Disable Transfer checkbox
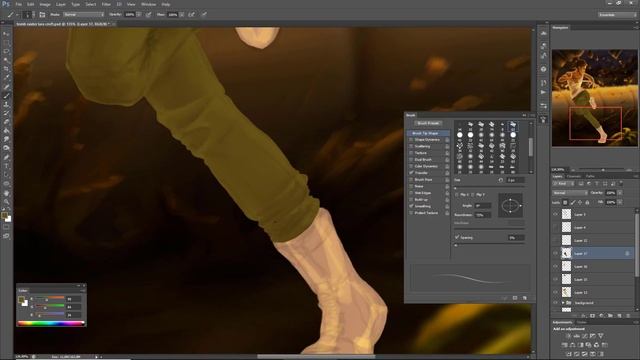640x360 pixels. tap(411, 173)
